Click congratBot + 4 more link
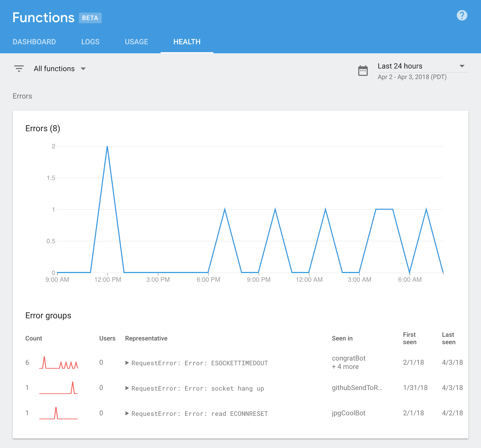The width and height of the screenshot is (481, 448). 349,362
